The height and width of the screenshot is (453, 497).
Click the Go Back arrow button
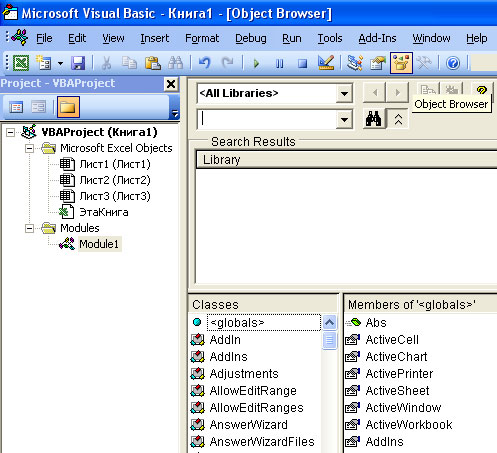point(374,92)
